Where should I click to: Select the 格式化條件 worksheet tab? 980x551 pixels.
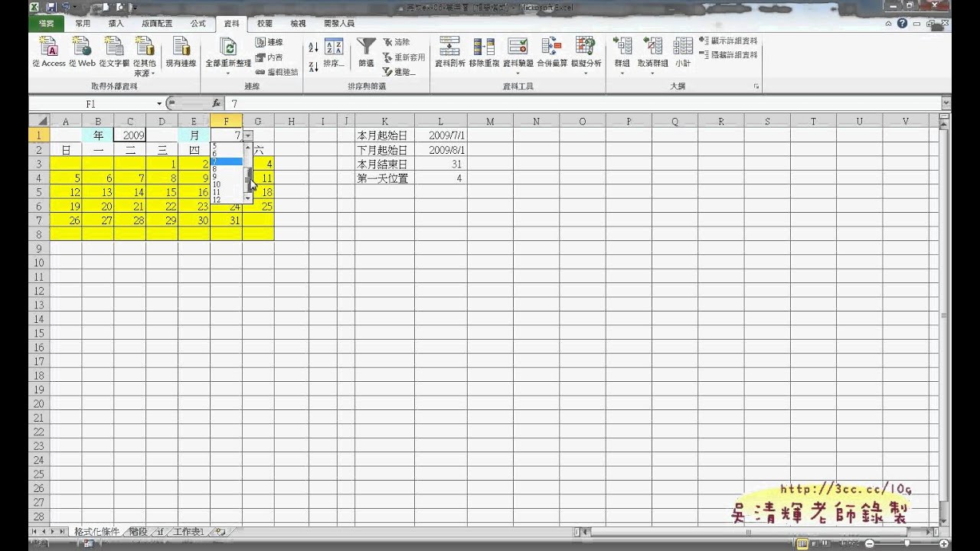coord(97,531)
